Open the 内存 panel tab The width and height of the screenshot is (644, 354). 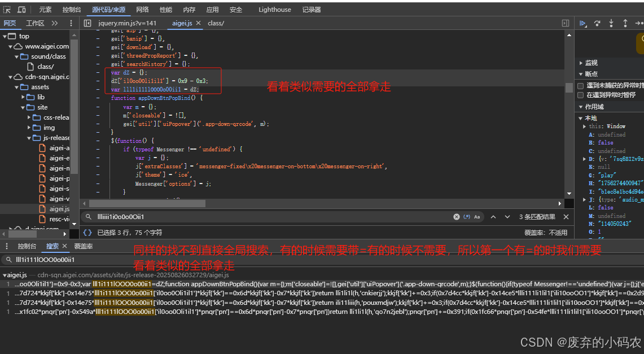(189, 10)
